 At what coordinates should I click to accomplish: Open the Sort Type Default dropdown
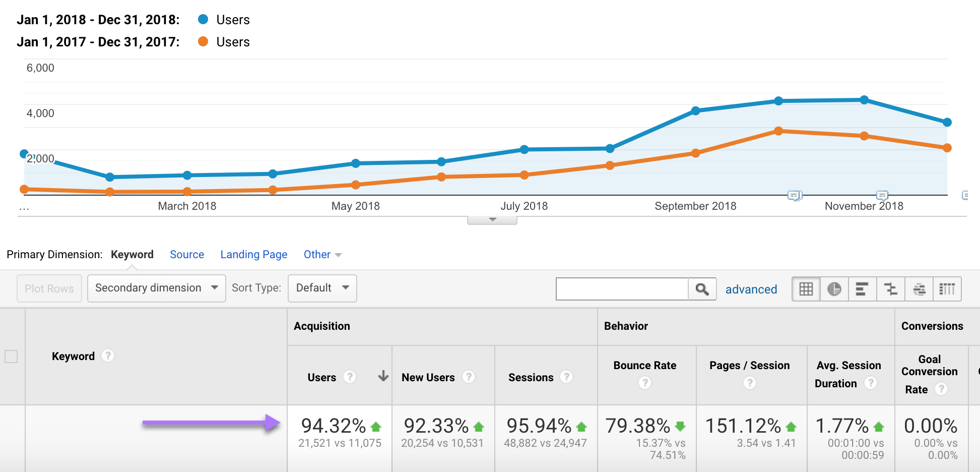[322, 288]
